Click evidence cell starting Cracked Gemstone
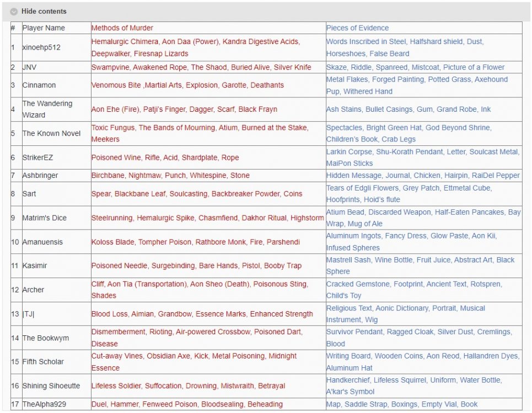The width and height of the screenshot is (532, 413). (424, 290)
